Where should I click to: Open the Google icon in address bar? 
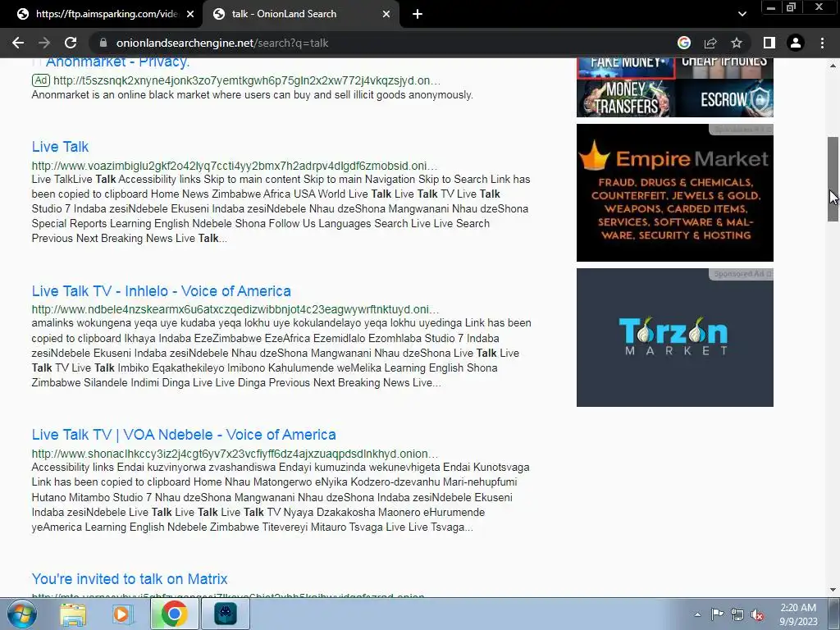coord(684,43)
